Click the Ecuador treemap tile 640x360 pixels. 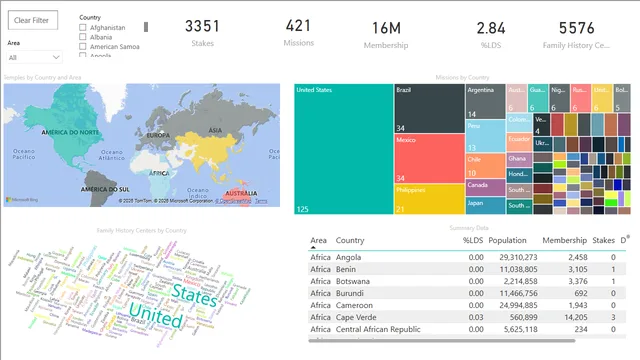tap(519, 142)
